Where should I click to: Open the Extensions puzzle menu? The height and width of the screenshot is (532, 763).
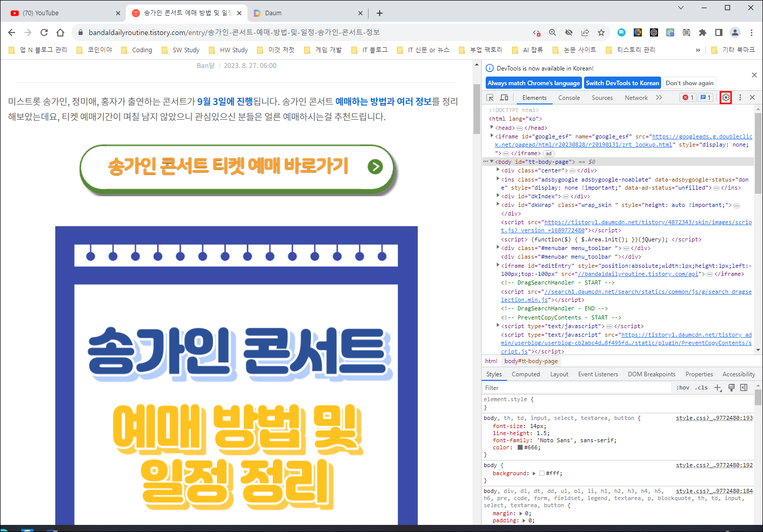coord(703,32)
